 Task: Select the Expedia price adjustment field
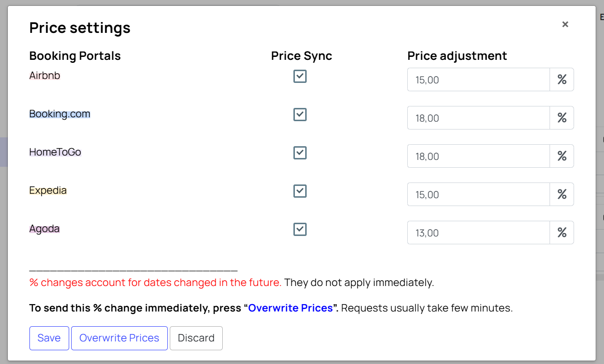478,194
